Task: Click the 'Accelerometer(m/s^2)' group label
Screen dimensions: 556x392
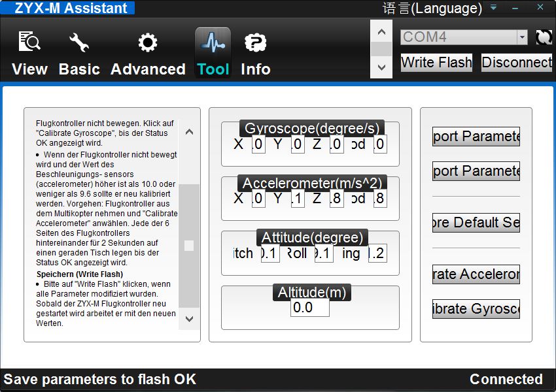Action: pyautogui.click(x=312, y=183)
